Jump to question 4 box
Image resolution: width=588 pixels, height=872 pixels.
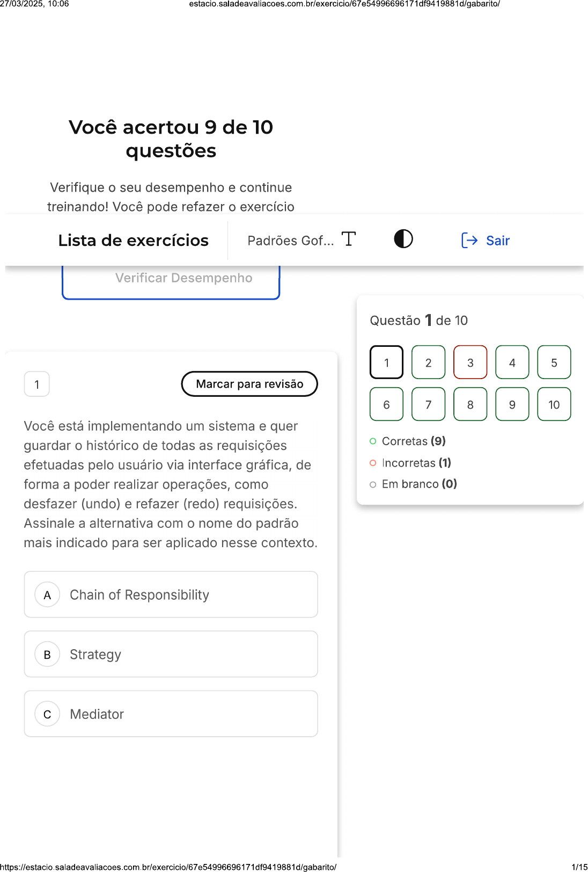[512, 362]
